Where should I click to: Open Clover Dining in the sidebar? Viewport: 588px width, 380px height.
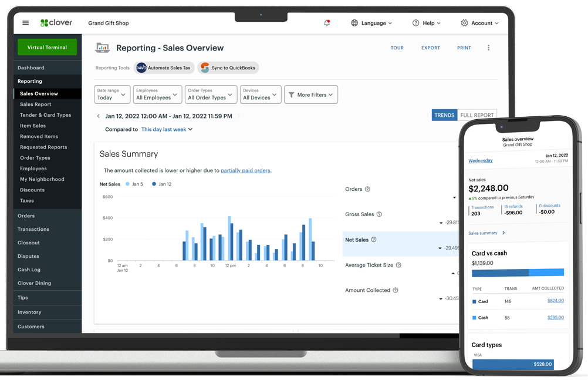34,283
